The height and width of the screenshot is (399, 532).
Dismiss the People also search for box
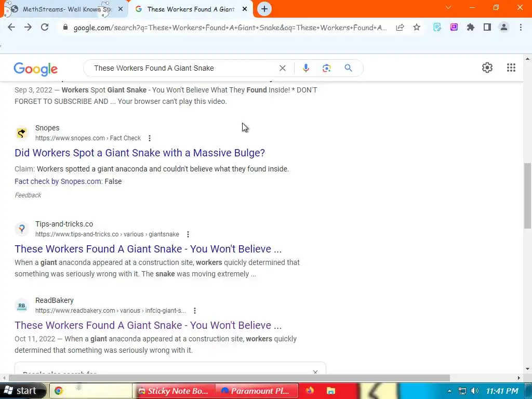point(315,372)
